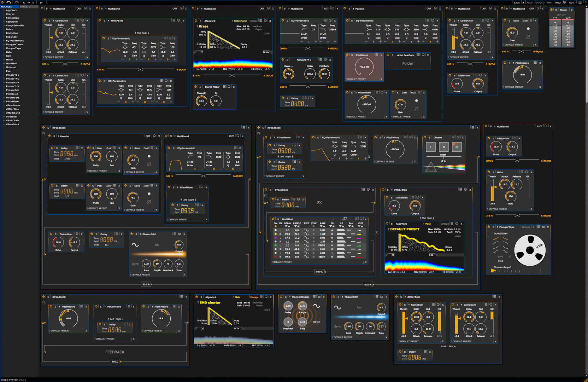Click phase invert icon in top-right Gain module
The width and height of the screenshot is (588, 382).
point(528,36)
